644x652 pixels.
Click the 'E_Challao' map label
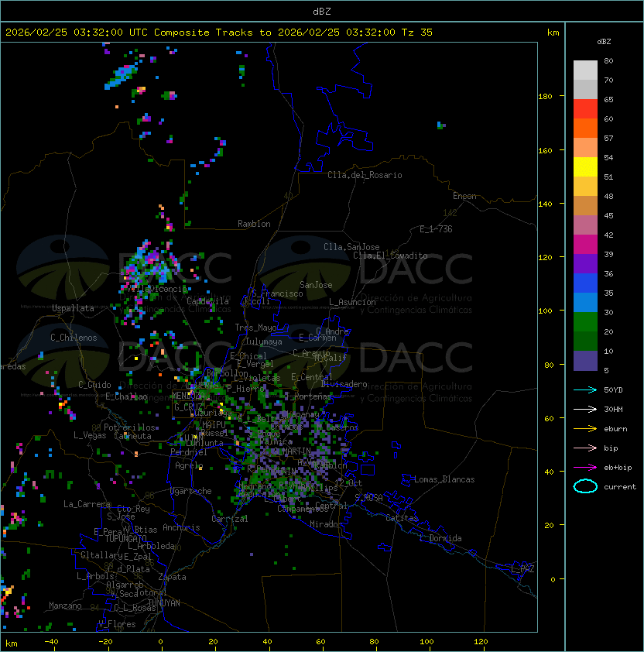click(x=126, y=396)
